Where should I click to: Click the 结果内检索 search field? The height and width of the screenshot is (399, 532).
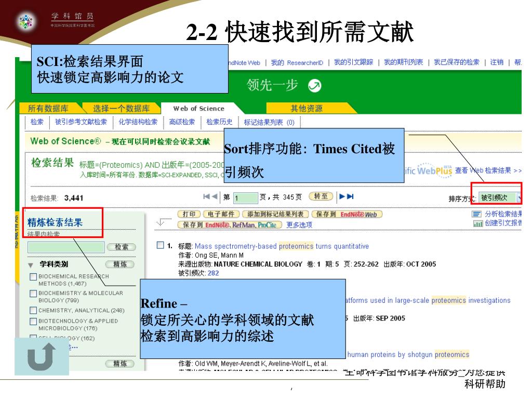(66, 247)
